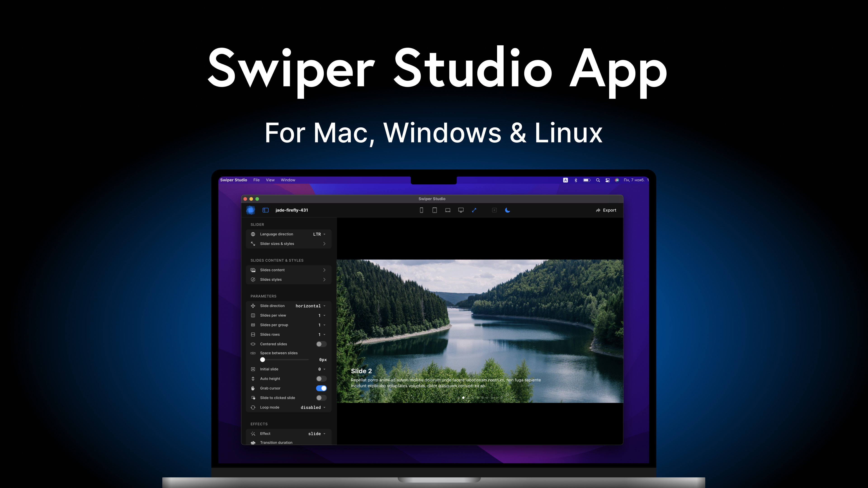Screen dimensions: 868x488
Task: Open the File menu
Action: coord(256,180)
